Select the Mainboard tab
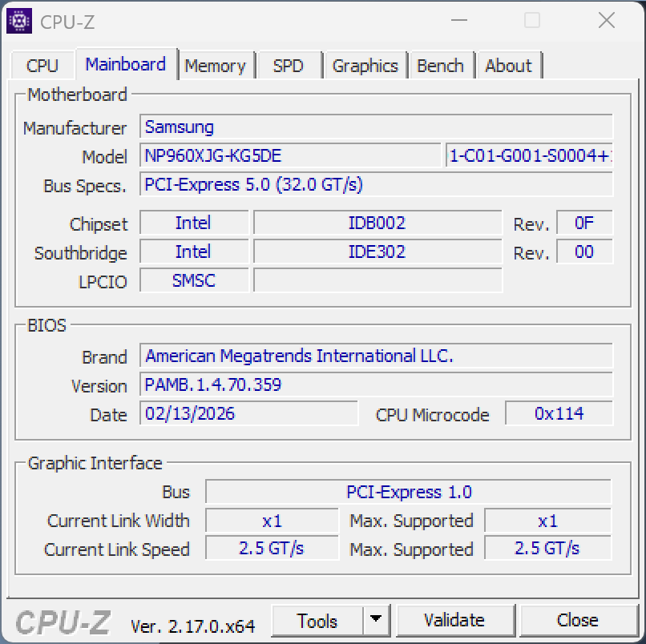This screenshot has height=644, width=646. pos(126,64)
